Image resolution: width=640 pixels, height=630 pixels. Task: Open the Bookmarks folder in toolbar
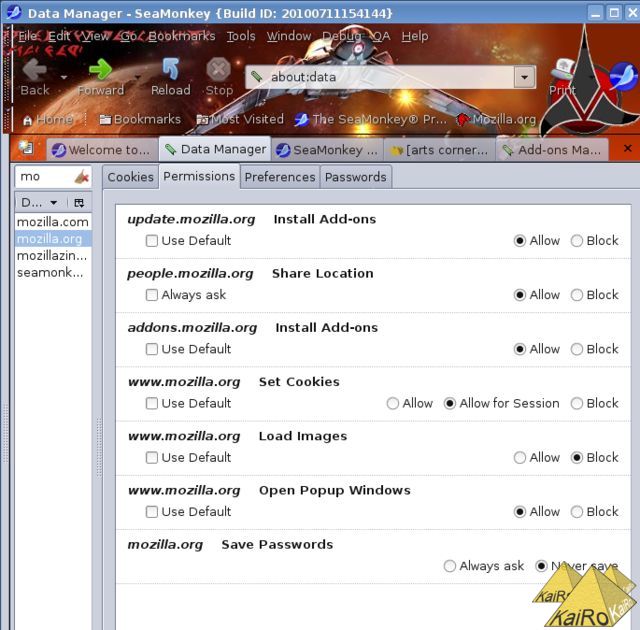point(140,120)
